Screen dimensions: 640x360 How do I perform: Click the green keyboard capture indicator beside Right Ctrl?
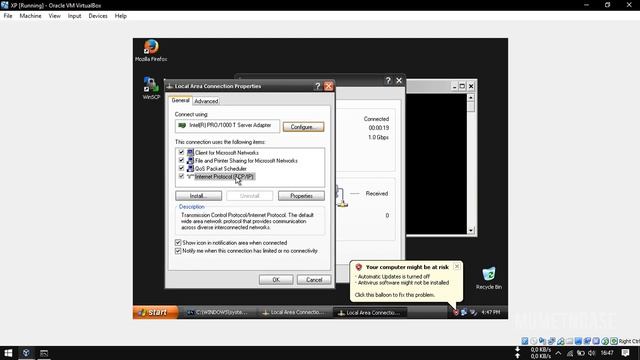pyautogui.click(x=614, y=341)
